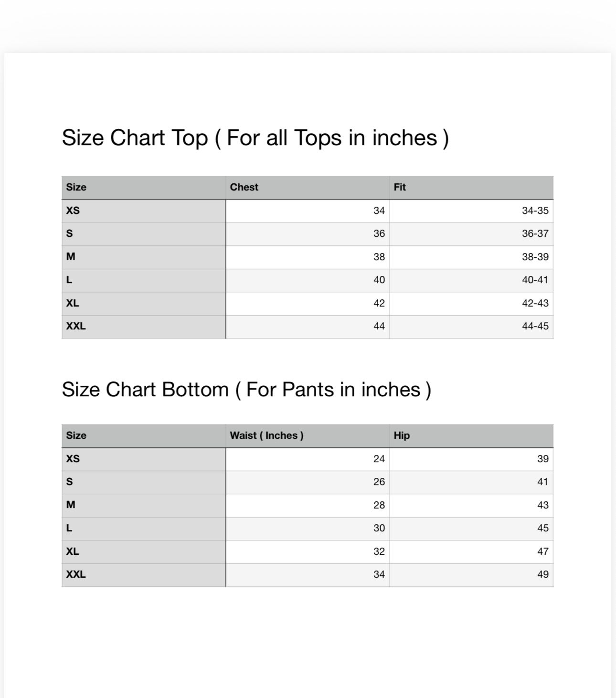Select the waist value 24 for XS
Viewport: 616px width, 698px height.
pos(379,459)
